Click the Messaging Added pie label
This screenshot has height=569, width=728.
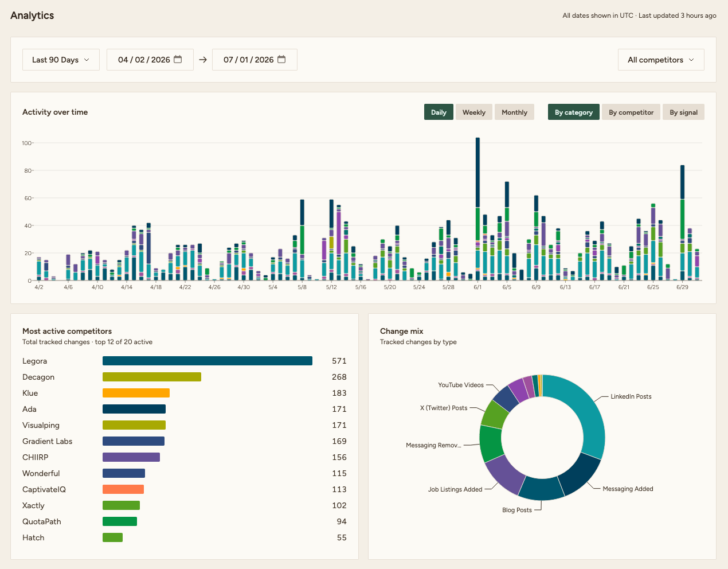tap(628, 489)
